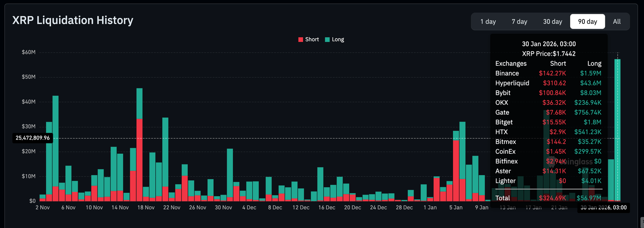Click the tallest red bar near 17 Nov

tap(140, 159)
